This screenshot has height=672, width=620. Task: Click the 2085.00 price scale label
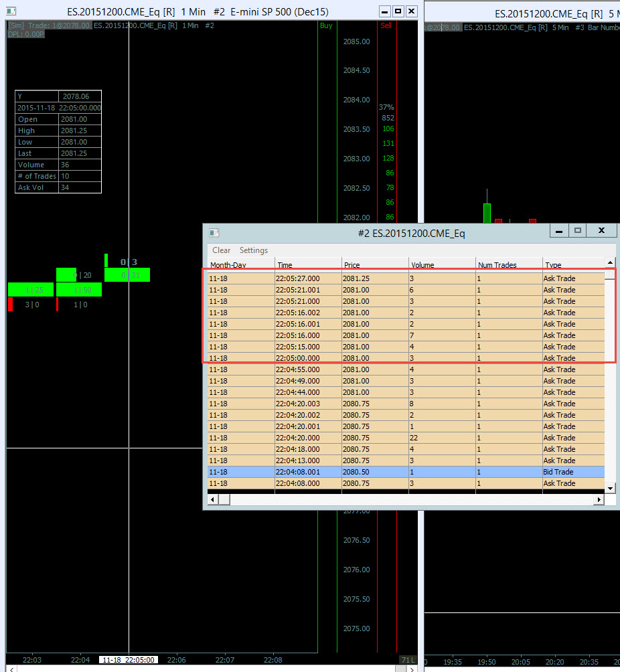[x=356, y=41]
